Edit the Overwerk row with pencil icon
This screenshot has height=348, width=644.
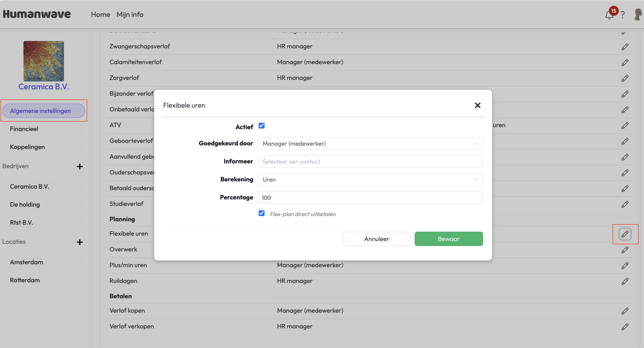click(625, 250)
